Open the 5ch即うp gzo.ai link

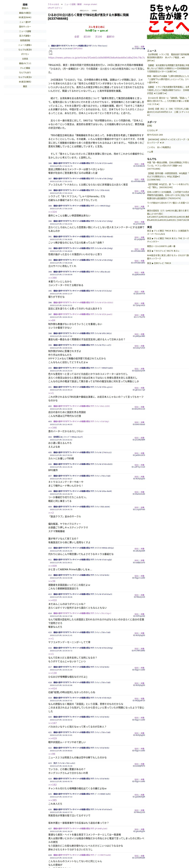point(97,31)
